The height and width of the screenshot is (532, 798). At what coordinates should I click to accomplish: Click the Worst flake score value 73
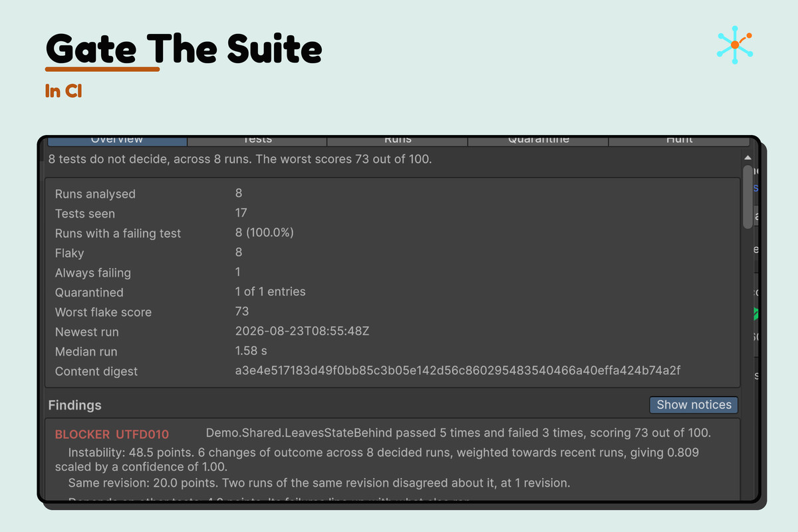pyautogui.click(x=241, y=311)
